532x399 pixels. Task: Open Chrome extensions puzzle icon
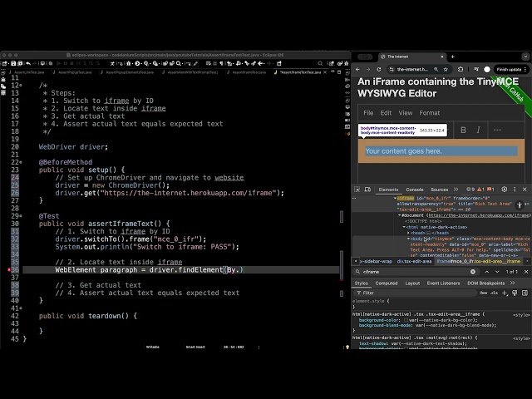click(x=461, y=69)
